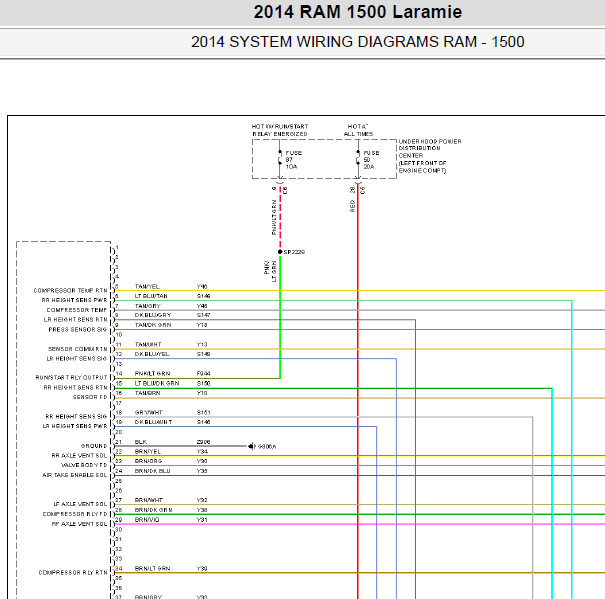Click the ground symbol near pin 21 wire
This screenshot has height=599, width=605.
(x=252, y=446)
